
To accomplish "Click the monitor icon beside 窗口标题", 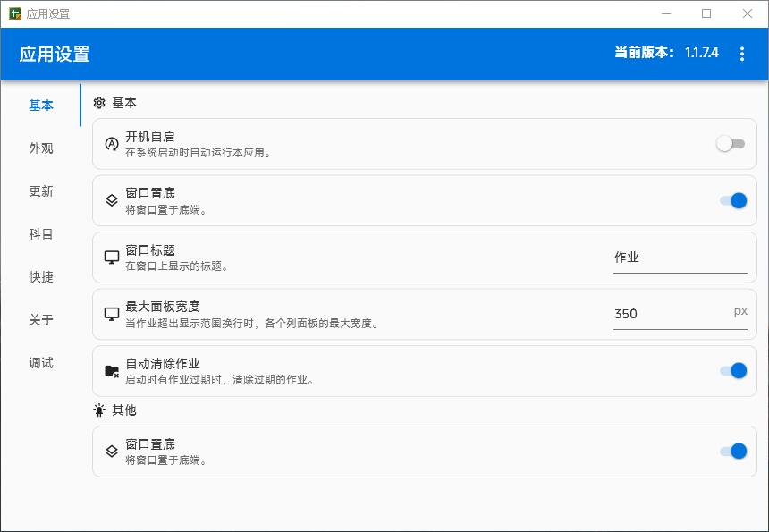I will [112, 258].
